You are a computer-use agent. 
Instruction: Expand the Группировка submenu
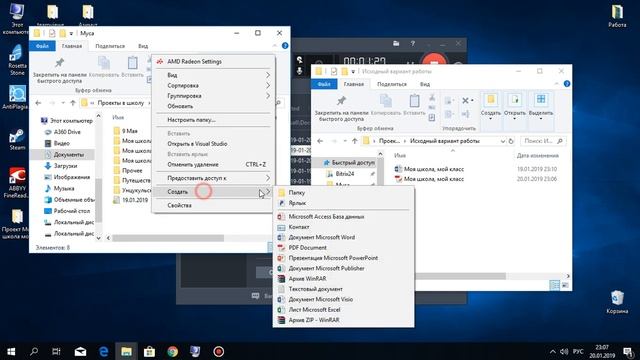(213, 96)
